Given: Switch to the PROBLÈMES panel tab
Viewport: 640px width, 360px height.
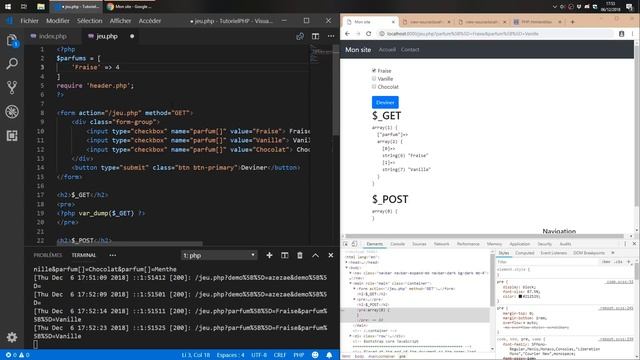Looking at the screenshot, I should pyautogui.click(x=48, y=255).
